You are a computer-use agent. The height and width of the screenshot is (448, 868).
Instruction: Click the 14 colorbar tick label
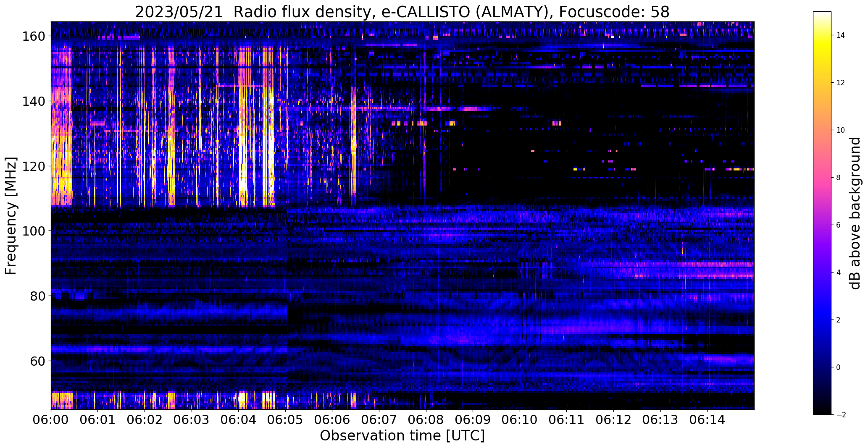coord(841,35)
